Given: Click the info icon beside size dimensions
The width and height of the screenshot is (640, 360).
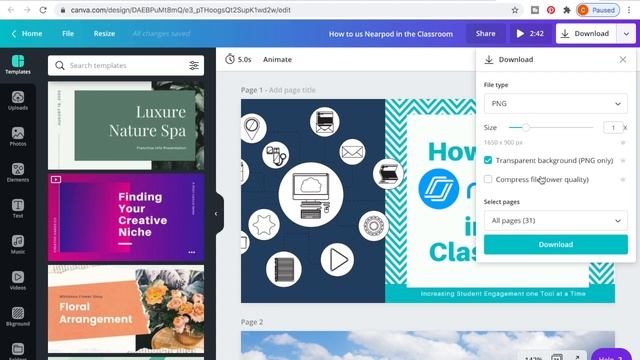Looking at the screenshot, I should (x=623, y=142).
